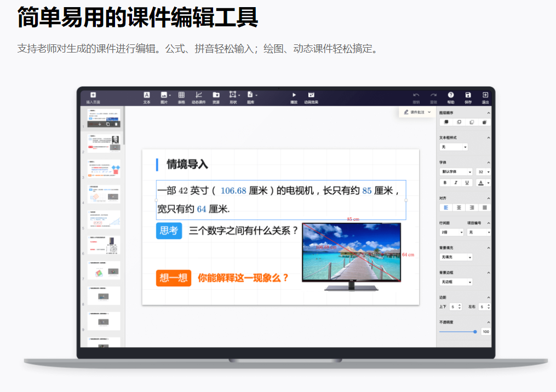
Task: Open the 默认字体 font dropdown
Action: 456,171
